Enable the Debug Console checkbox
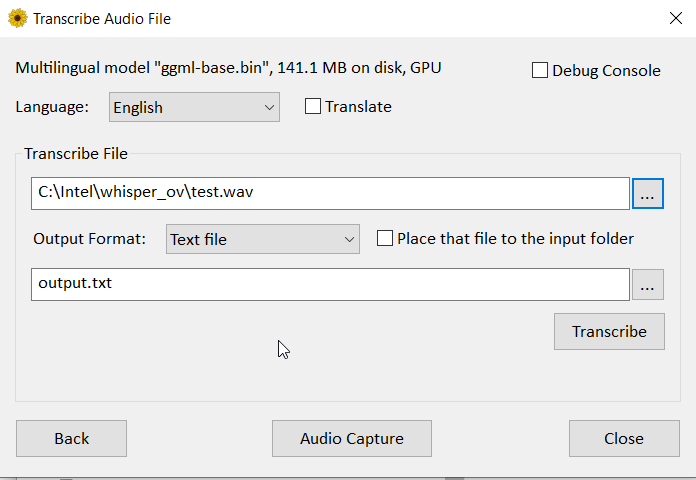This screenshot has width=696, height=480. 540,70
